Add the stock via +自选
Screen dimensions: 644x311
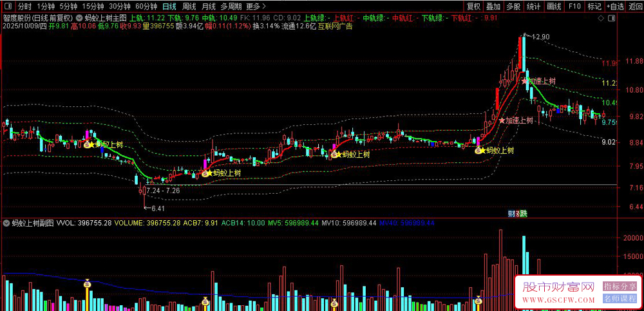[615, 6]
